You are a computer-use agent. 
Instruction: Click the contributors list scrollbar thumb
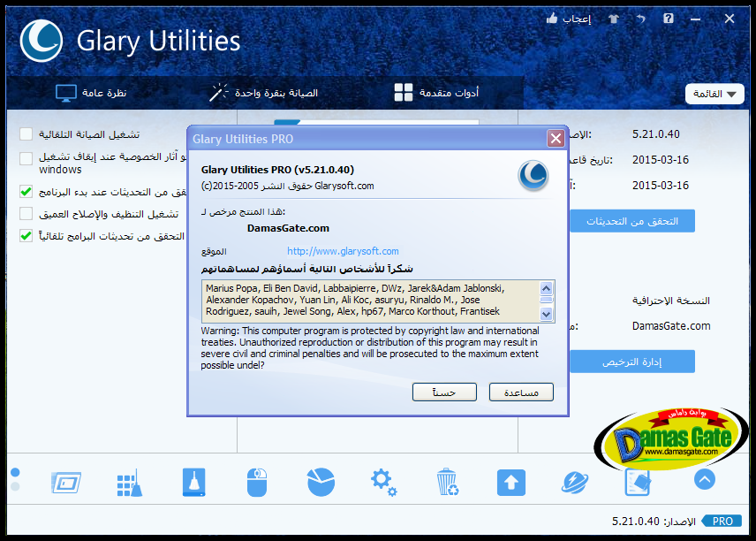(x=547, y=300)
